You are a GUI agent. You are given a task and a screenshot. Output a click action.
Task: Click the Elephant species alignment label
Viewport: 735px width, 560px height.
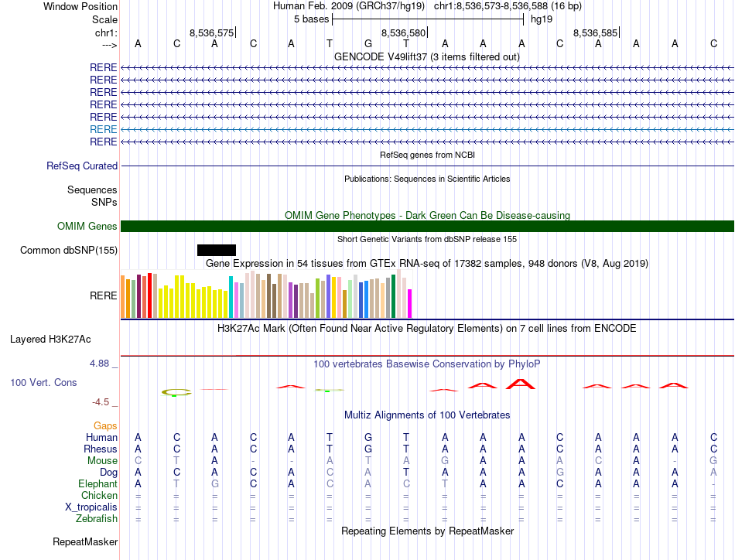[x=97, y=484]
